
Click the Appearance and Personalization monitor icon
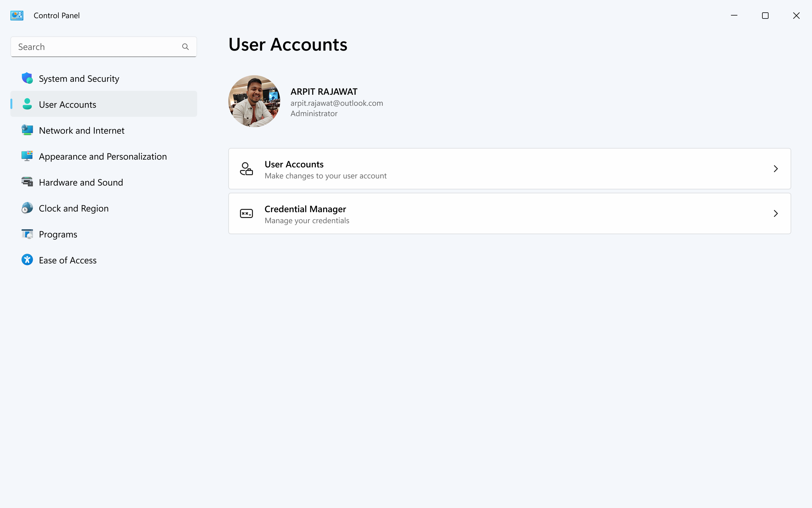tap(27, 156)
